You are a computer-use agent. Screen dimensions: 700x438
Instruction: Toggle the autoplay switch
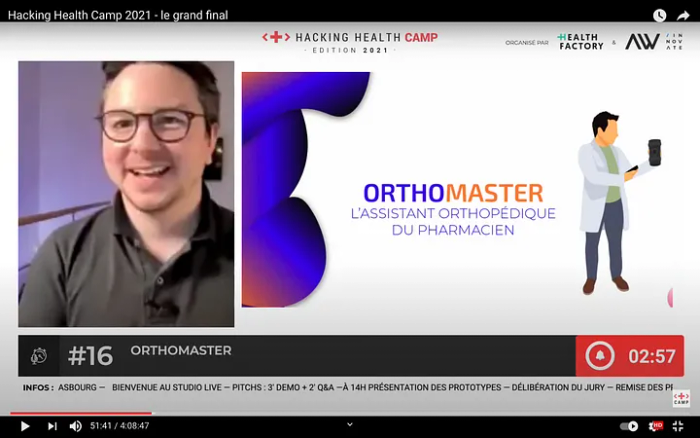[629, 426]
